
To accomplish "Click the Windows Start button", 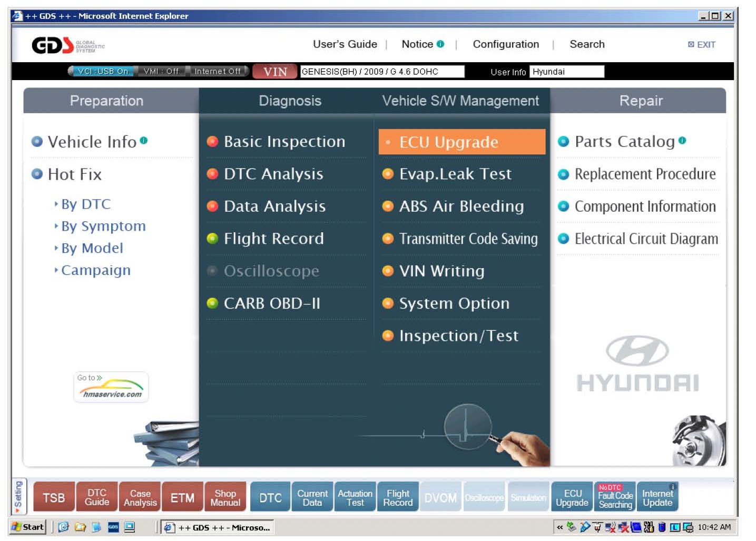I will coord(28,527).
